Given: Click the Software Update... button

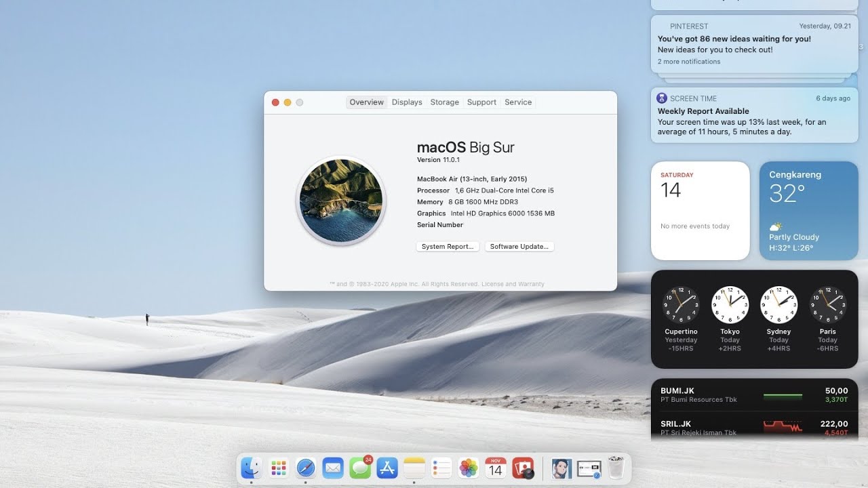Looking at the screenshot, I should (x=519, y=247).
